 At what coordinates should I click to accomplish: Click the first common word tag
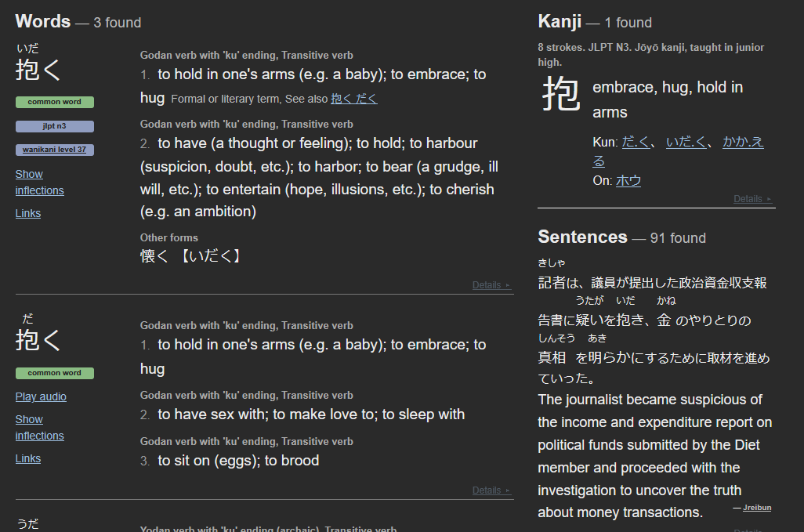(x=54, y=102)
